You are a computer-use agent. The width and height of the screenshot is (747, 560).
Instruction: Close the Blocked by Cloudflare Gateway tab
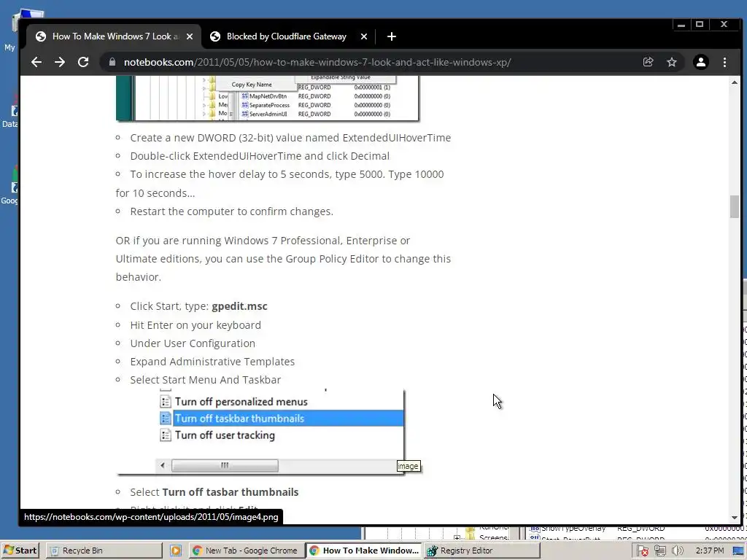364,36
